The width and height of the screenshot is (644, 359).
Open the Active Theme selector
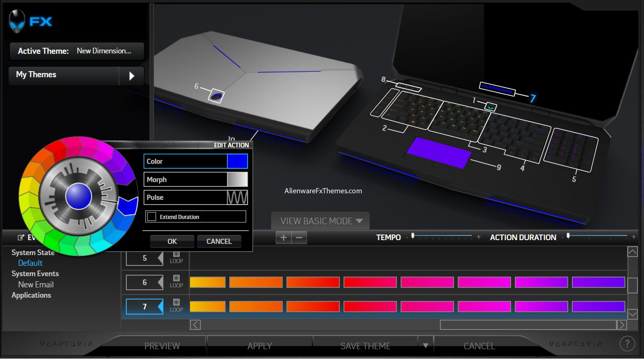[76, 51]
